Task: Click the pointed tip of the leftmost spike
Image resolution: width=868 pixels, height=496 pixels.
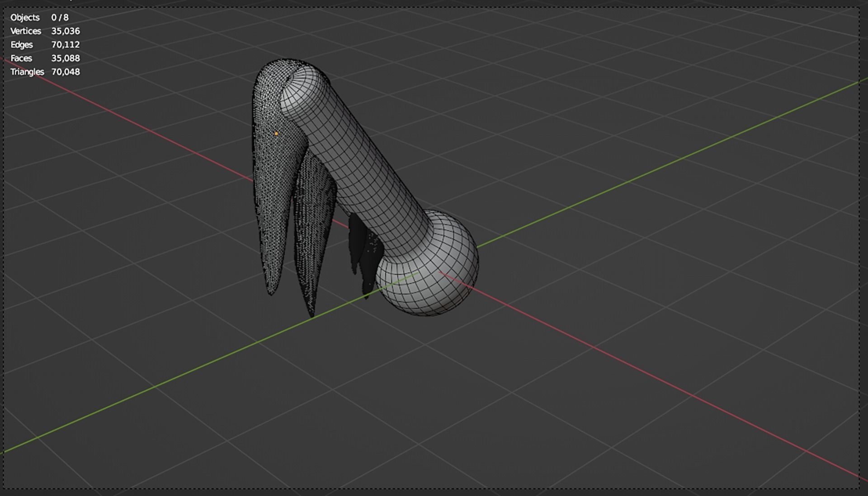Action: (271, 294)
